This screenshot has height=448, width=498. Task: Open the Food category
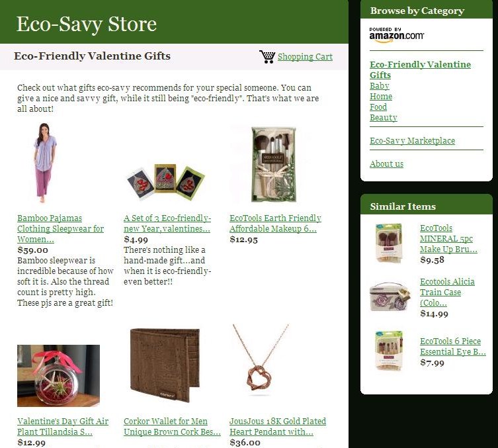(x=378, y=107)
